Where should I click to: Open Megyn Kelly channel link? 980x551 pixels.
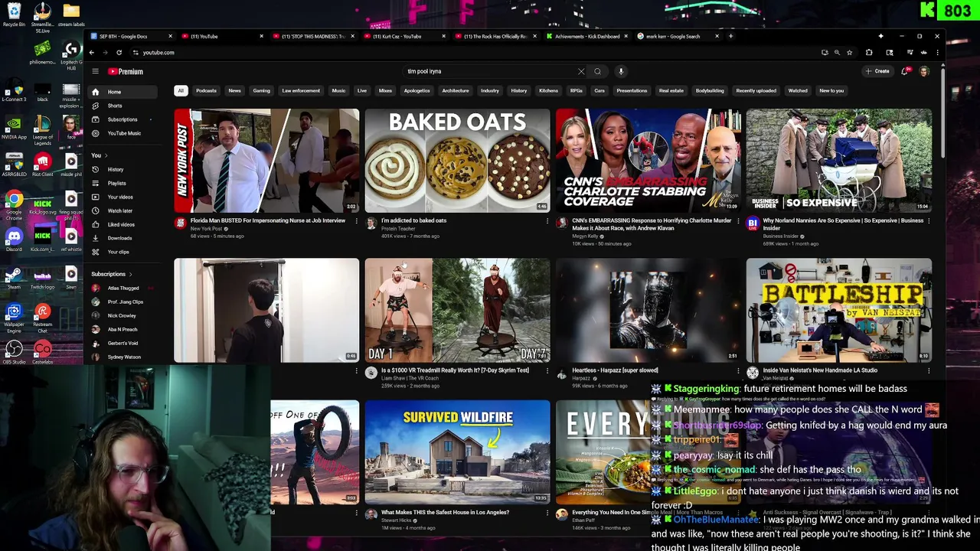pos(585,236)
